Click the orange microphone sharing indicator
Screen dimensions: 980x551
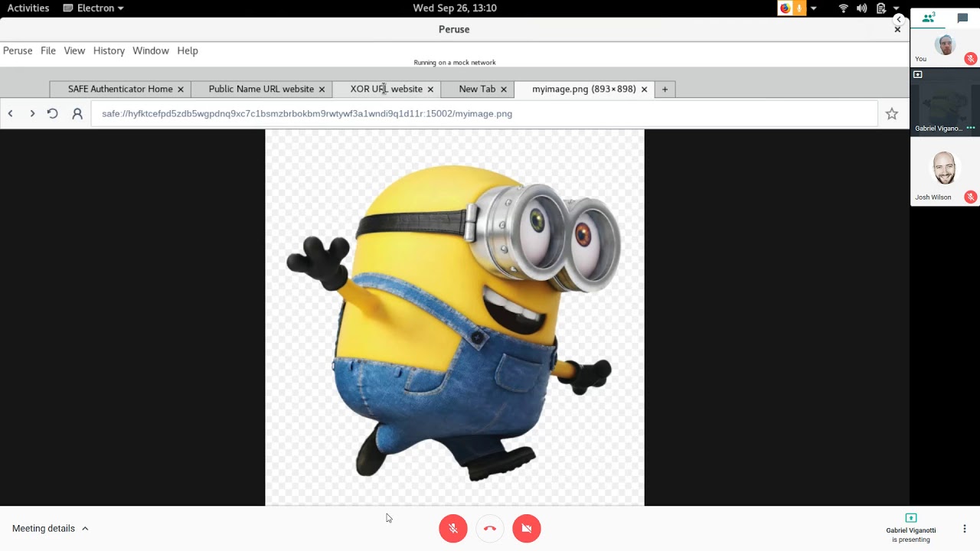point(799,8)
